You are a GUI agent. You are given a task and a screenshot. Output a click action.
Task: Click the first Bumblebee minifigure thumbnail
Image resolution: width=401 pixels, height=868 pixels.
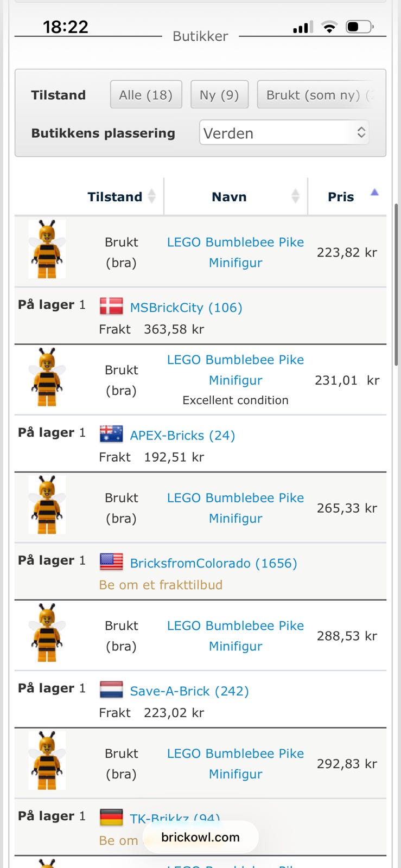47,249
